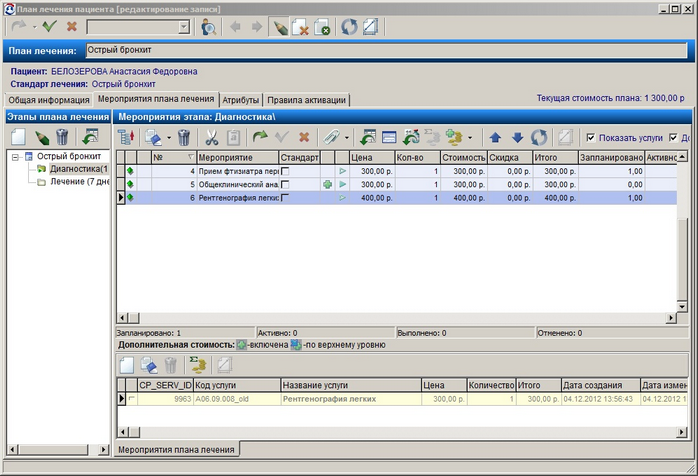Click the 'Мероприятие' column header
698x476 pixels.
[x=237, y=157]
